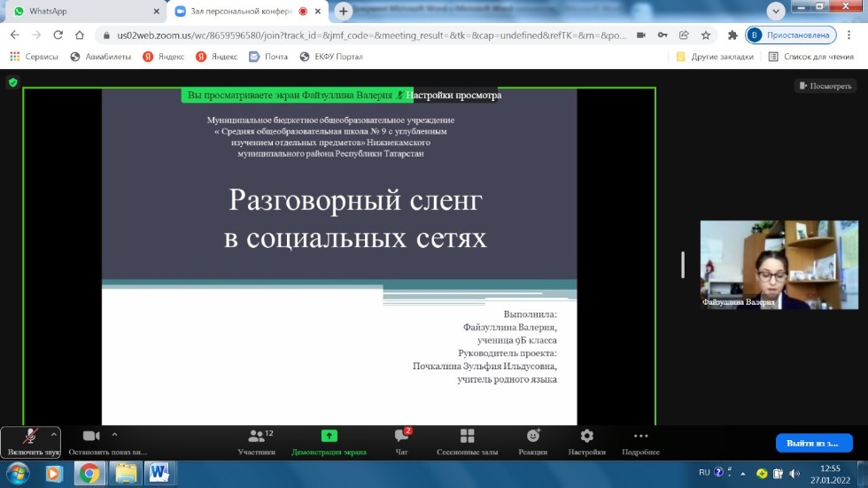Screen dimensions: 868x488
Task: Click the volume speaker tray icon
Action: (x=794, y=474)
